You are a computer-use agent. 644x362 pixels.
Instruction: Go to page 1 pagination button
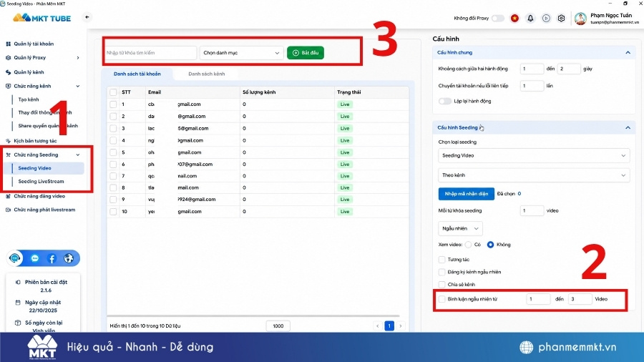tap(389, 326)
